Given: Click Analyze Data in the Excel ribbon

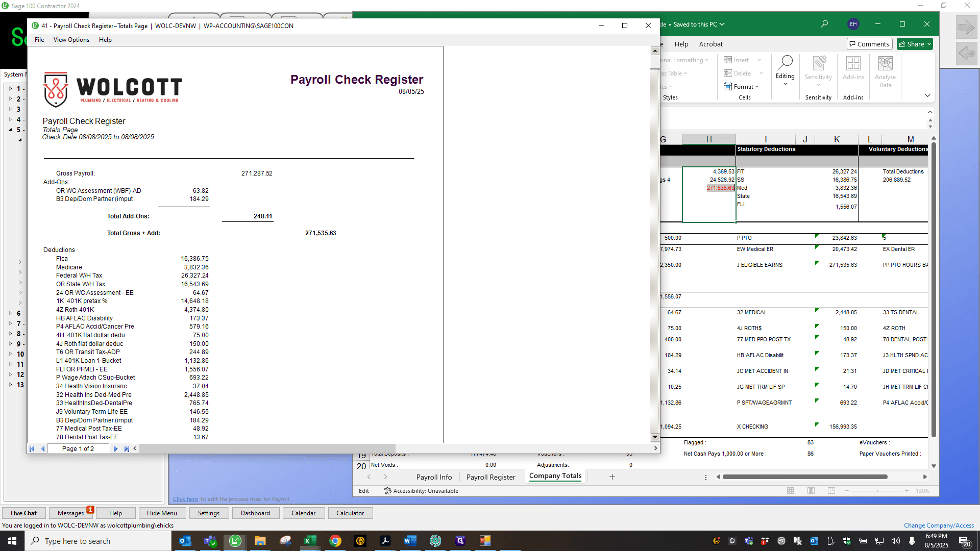Looking at the screenshot, I should (x=886, y=72).
